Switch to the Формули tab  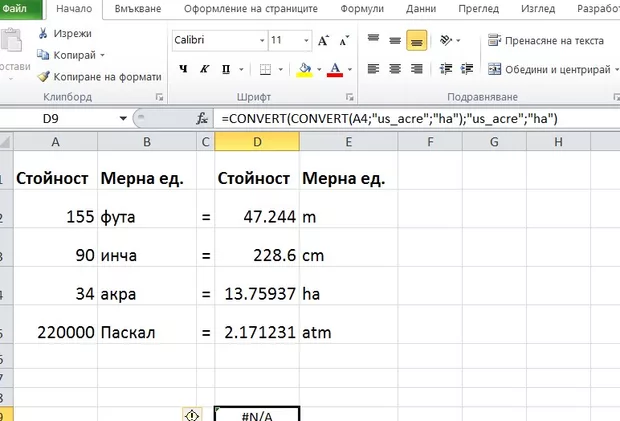(x=362, y=9)
